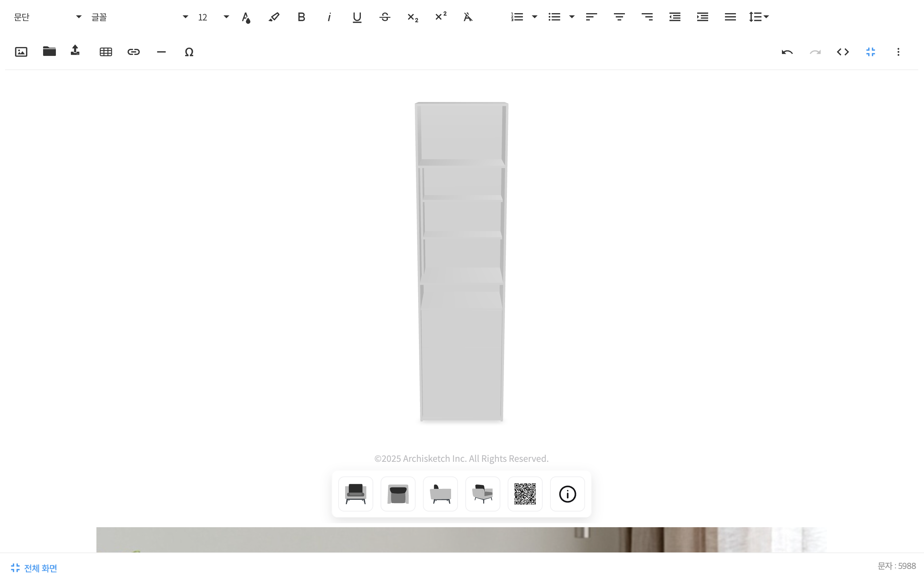Screen dimensions: 924x578
Task: Insert an unordered bullet list
Action: (554, 17)
